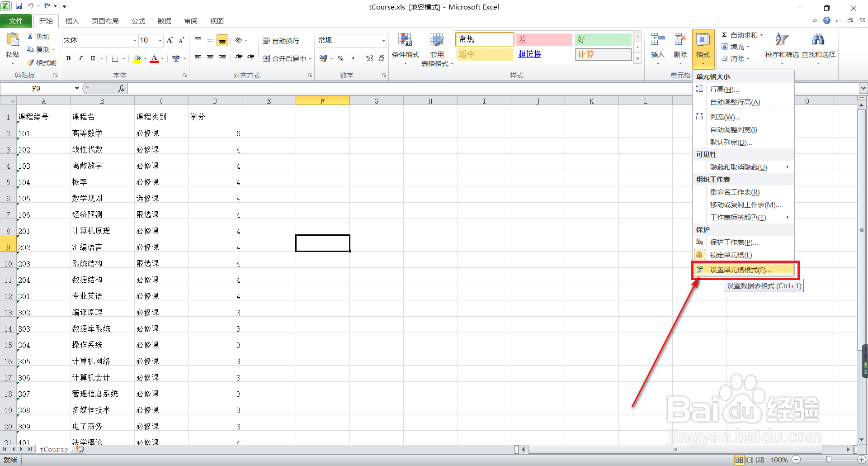Click the zoom in plus button

tap(862, 460)
